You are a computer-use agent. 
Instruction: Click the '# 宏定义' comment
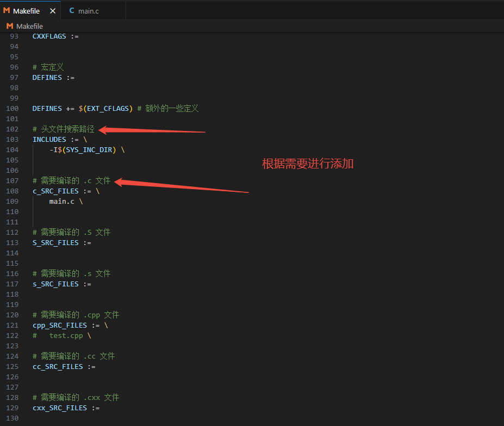coord(48,67)
